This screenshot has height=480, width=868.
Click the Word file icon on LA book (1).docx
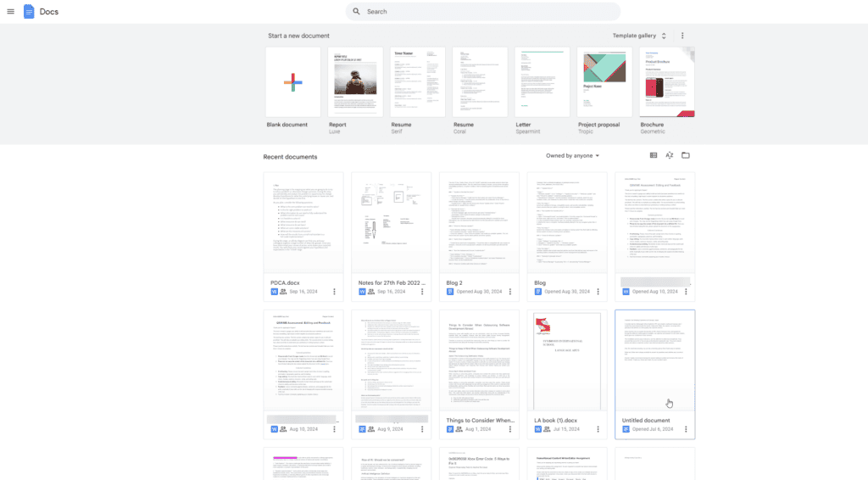pos(537,429)
